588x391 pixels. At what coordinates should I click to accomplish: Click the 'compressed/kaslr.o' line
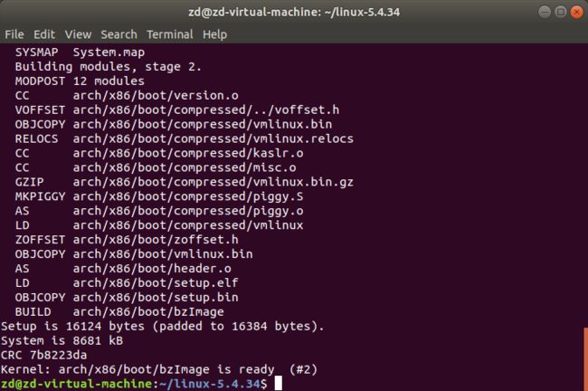[x=159, y=153]
